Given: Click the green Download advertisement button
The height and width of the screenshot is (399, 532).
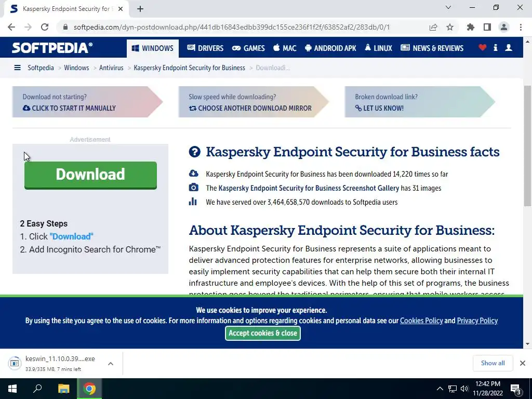Looking at the screenshot, I should point(90,175).
